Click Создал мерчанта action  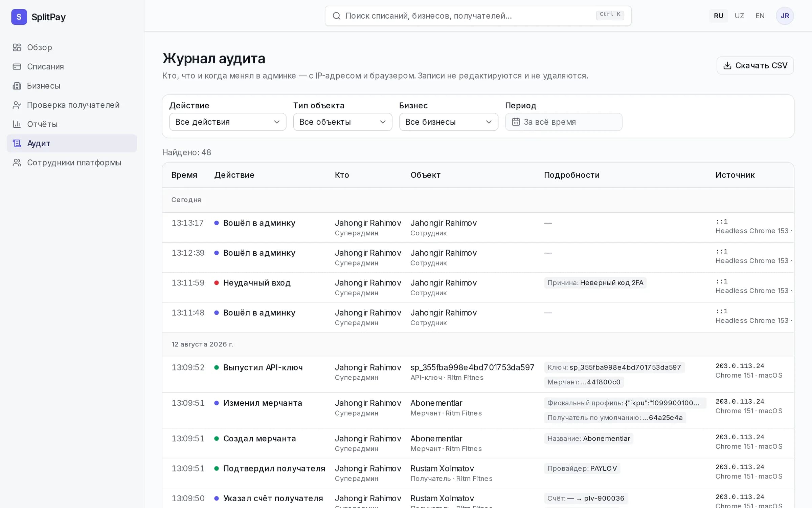pos(260,439)
